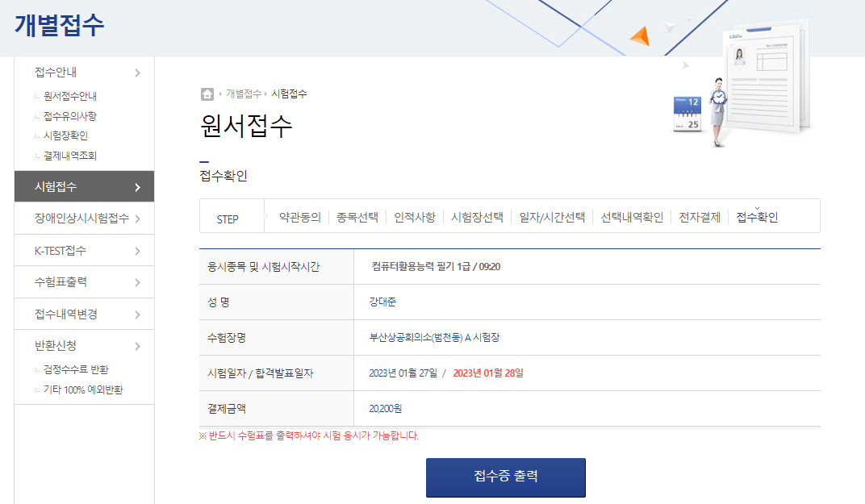This screenshot has width=865, height=504.
Task: Open 검정수수료 반환 submenu link
Action: (76, 369)
